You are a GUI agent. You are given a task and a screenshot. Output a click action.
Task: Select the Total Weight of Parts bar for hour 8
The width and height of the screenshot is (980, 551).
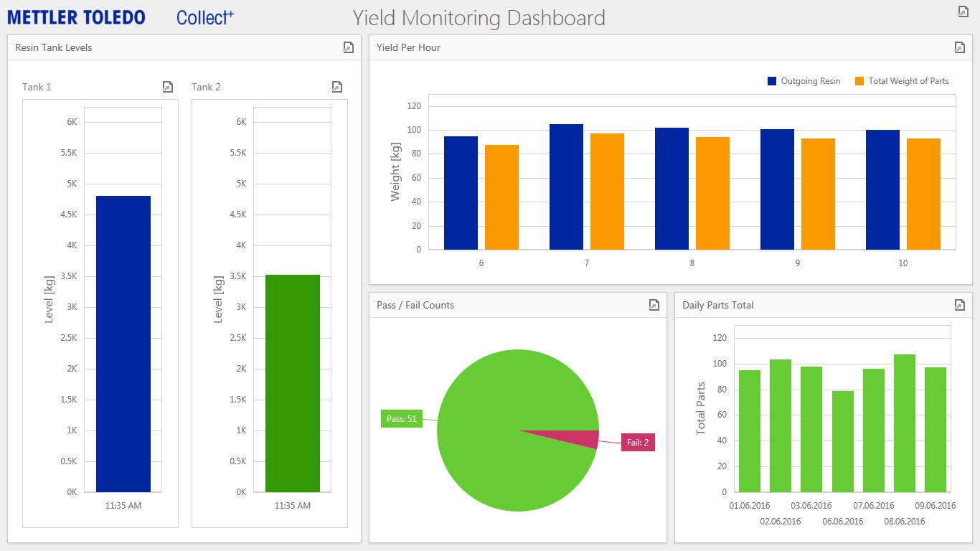(712, 193)
